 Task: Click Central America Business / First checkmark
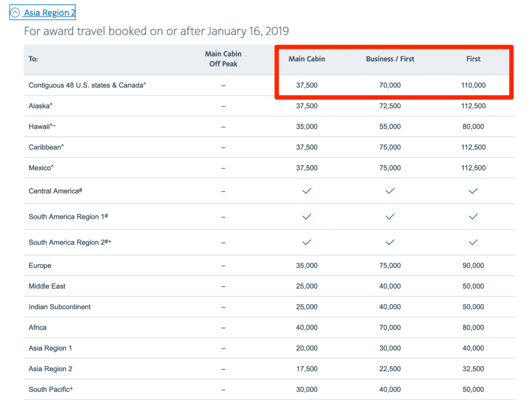(390, 191)
